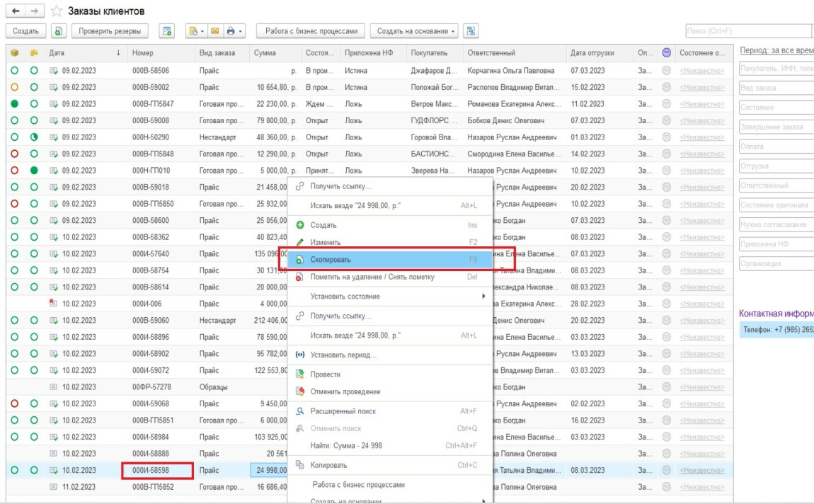Viewport: 814px width, 504px height.
Task: Open the dropdown arrow beside the document-clock icon
Action: 202,31
